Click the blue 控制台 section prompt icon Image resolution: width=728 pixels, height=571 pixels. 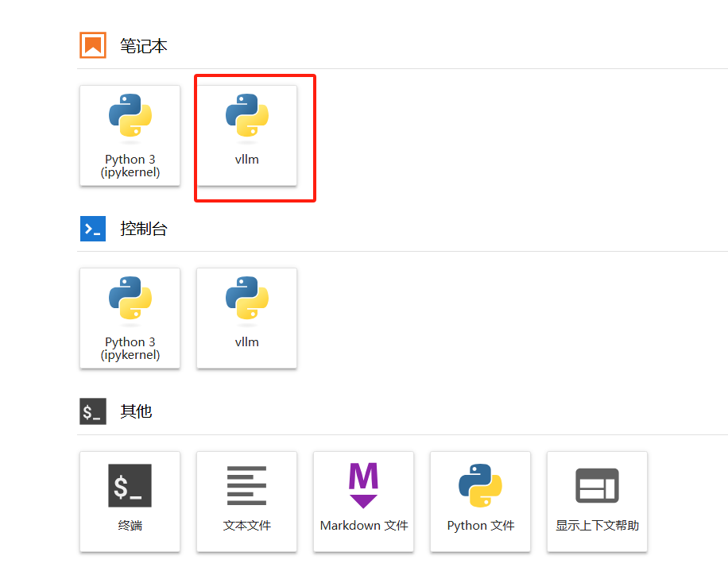(93, 229)
